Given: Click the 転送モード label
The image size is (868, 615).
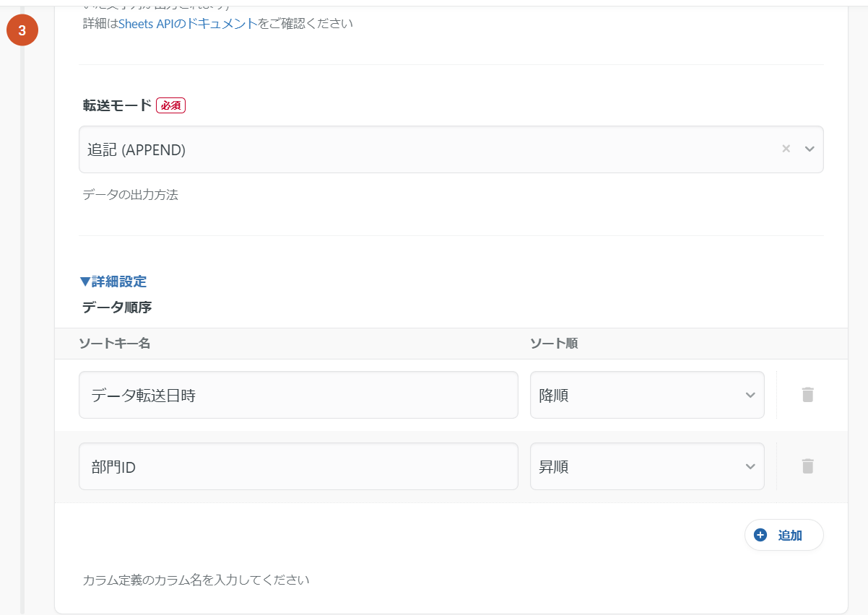Looking at the screenshot, I should click(x=117, y=105).
